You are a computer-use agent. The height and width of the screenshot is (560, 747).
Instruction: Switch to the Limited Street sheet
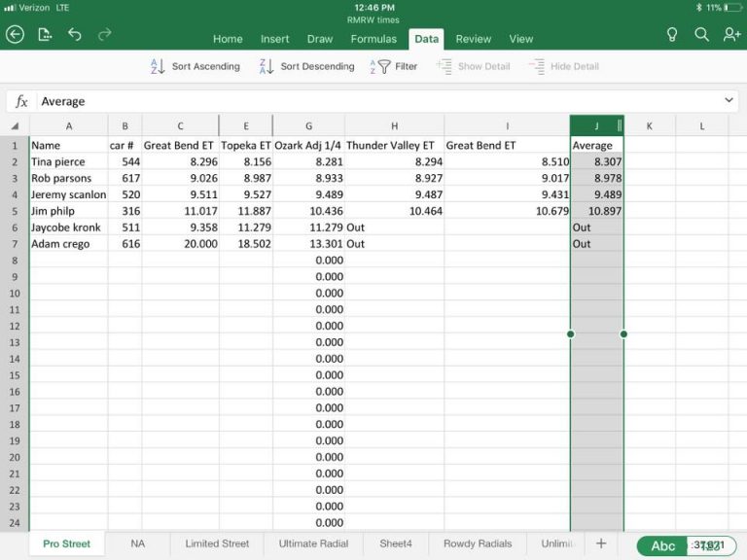[217, 543]
